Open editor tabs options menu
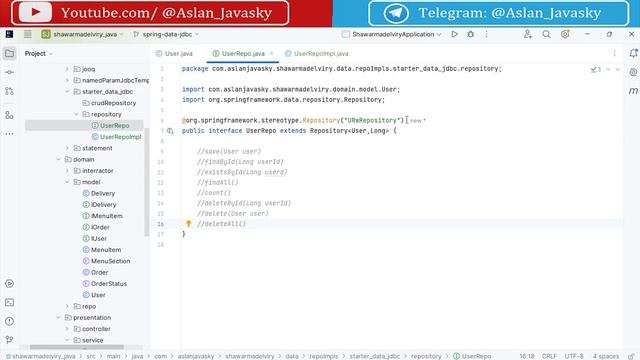The height and width of the screenshot is (360, 640). point(614,53)
